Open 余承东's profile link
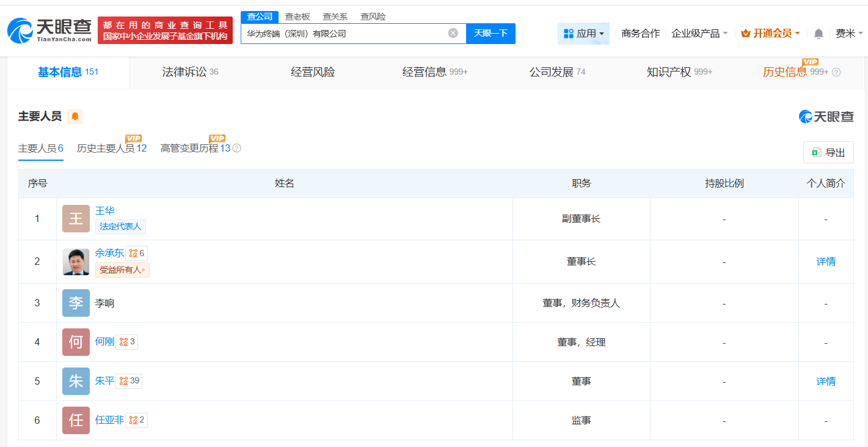The width and height of the screenshot is (868, 447). (109, 253)
